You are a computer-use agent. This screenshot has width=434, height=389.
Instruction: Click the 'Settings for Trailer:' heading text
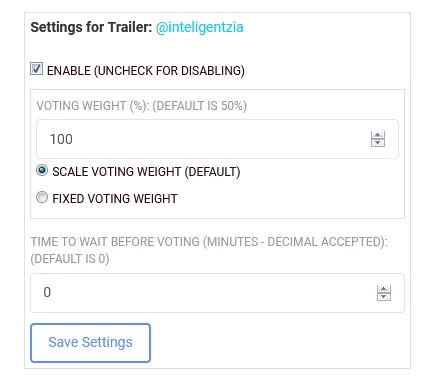tap(91, 27)
